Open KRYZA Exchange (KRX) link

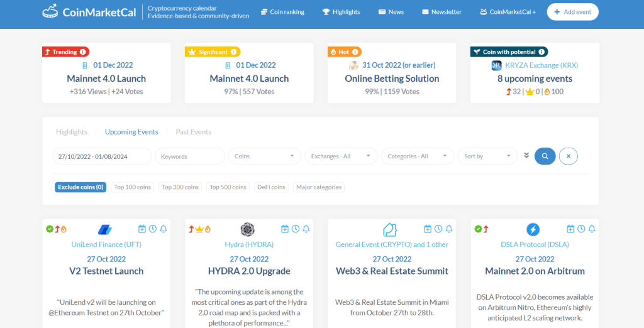541,65
